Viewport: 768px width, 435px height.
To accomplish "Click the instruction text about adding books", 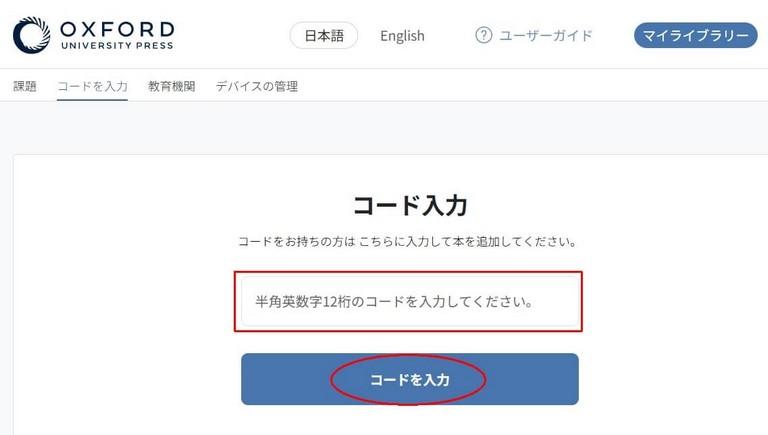I will [x=408, y=242].
